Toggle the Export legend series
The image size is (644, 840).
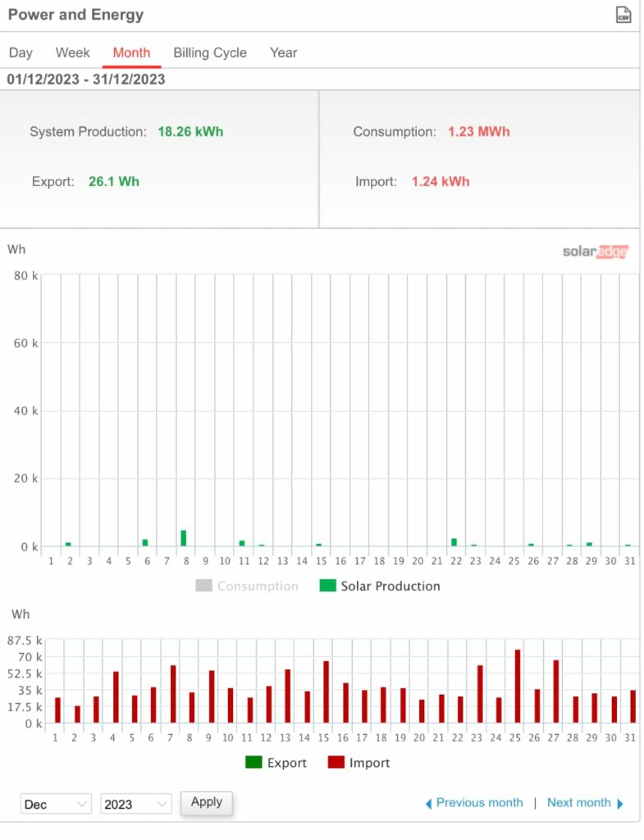coord(276,762)
